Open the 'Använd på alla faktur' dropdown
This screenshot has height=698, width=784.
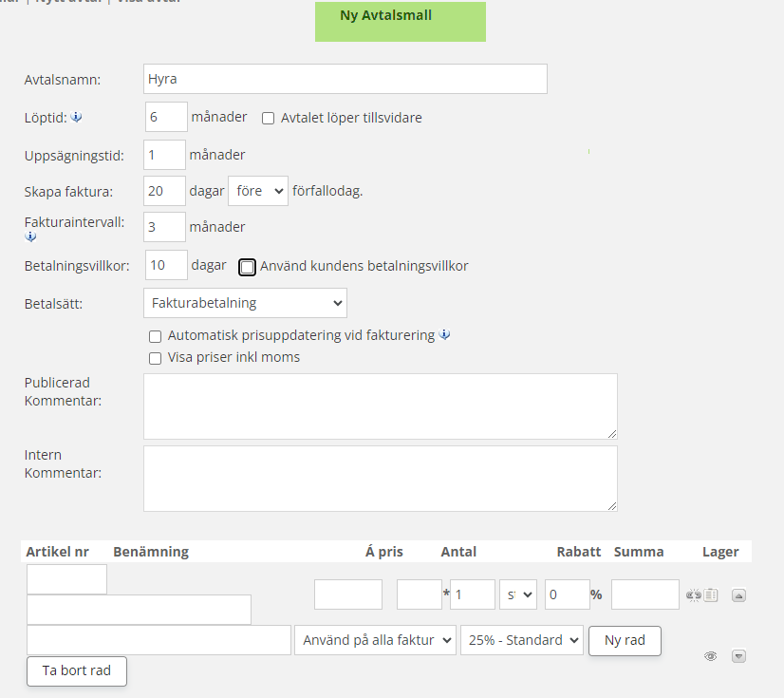pos(376,640)
